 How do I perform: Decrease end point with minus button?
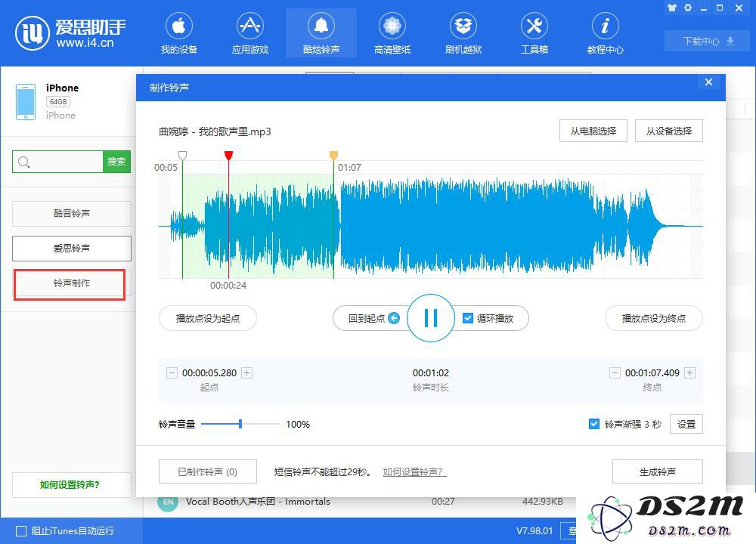(x=615, y=373)
